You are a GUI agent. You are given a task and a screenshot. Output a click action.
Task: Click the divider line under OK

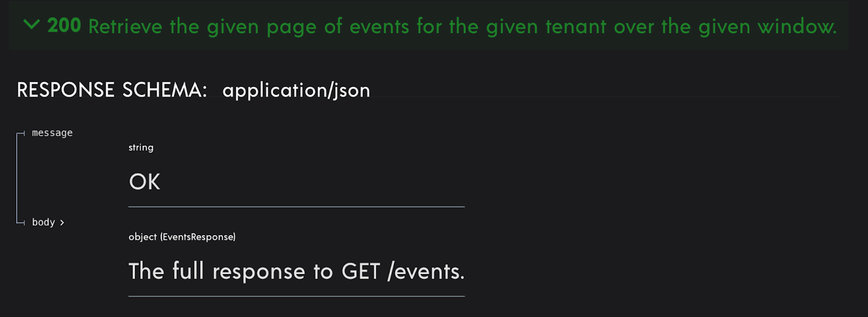click(x=296, y=207)
